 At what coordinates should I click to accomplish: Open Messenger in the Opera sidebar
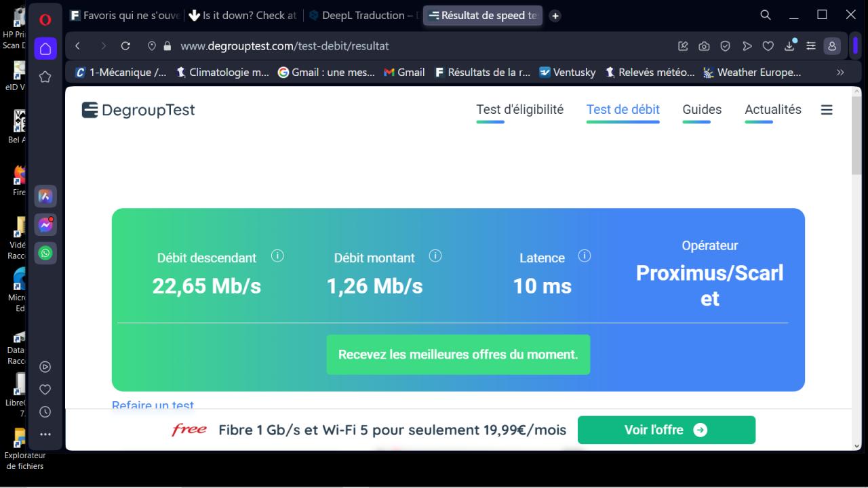point(45,225)
